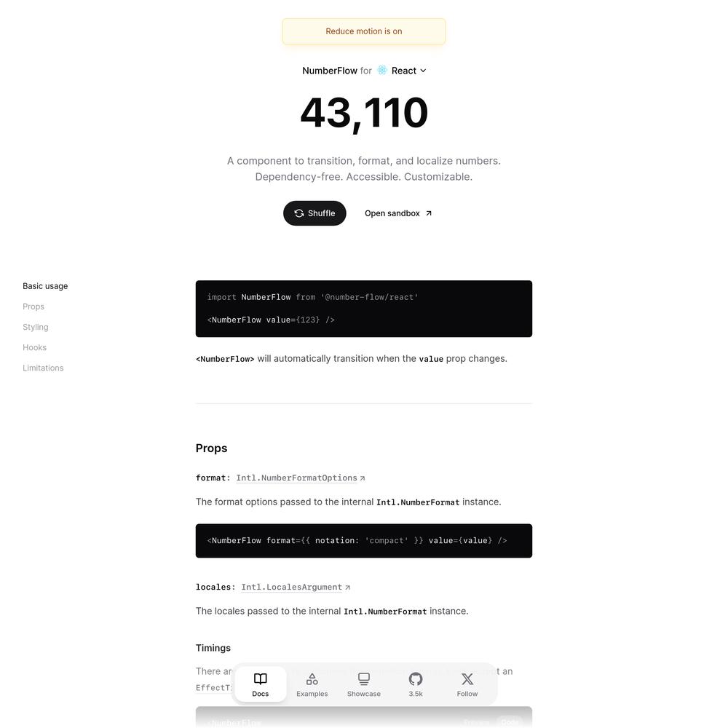
Task: Click the Shuffle button
Action: click(314, 213)
